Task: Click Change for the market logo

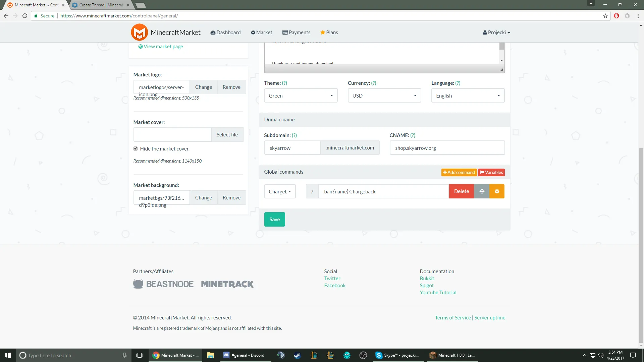Action: (x=204, y=87)
